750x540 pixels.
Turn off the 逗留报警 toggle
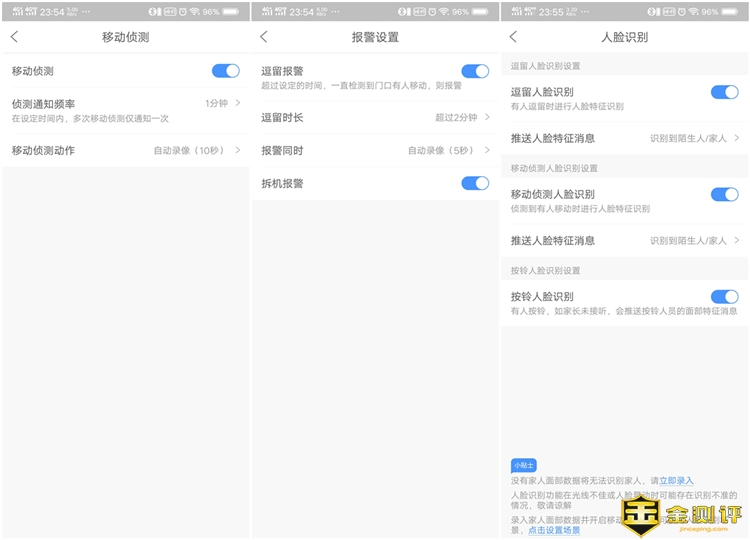pos(474,71)
